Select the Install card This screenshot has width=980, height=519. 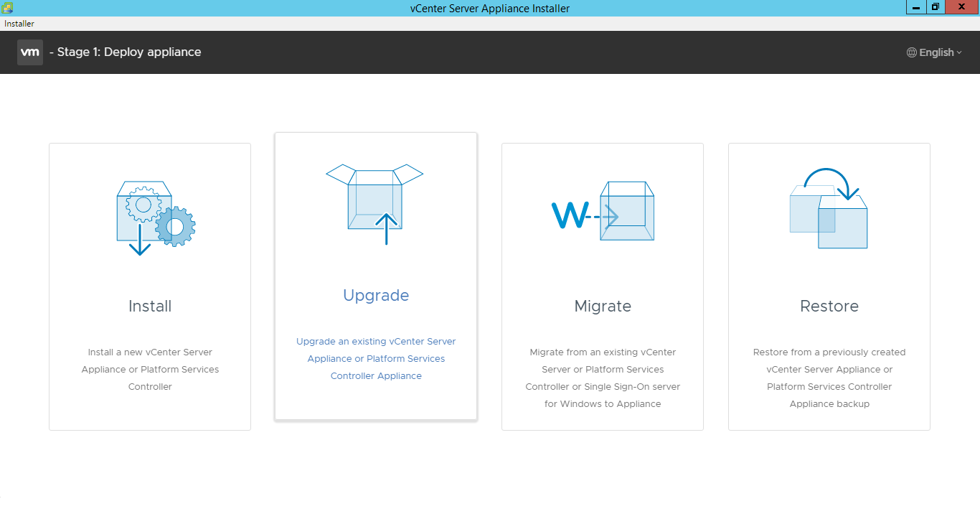[x=149, y=286]
